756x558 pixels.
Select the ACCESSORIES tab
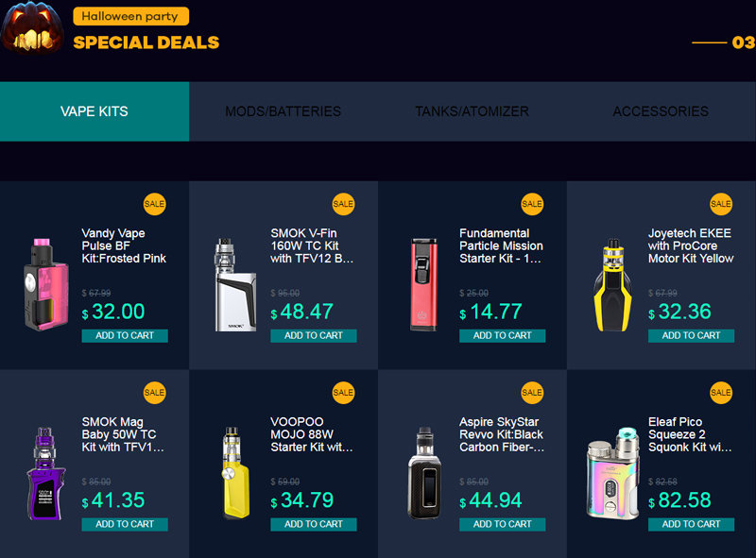point(661,111)
